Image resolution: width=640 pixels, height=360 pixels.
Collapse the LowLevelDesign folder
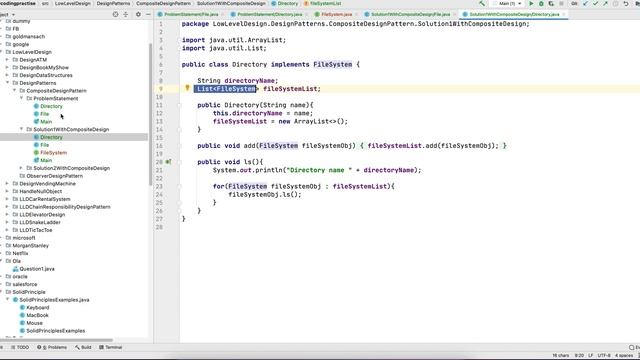point(2,52)
